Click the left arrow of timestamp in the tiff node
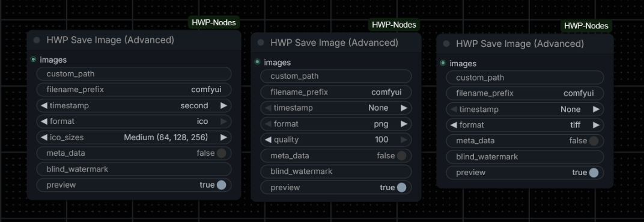 [454, 109]
